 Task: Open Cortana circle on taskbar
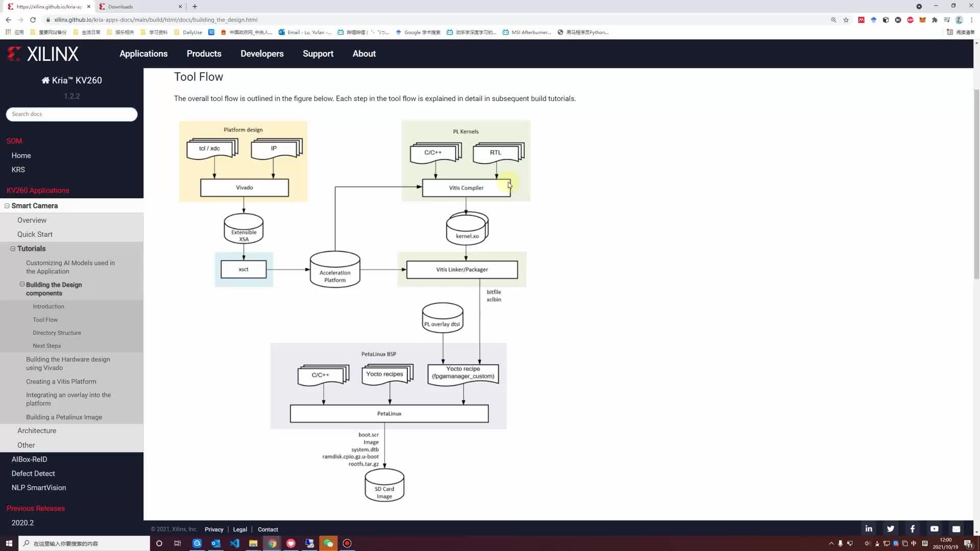[x=159, y=543]
